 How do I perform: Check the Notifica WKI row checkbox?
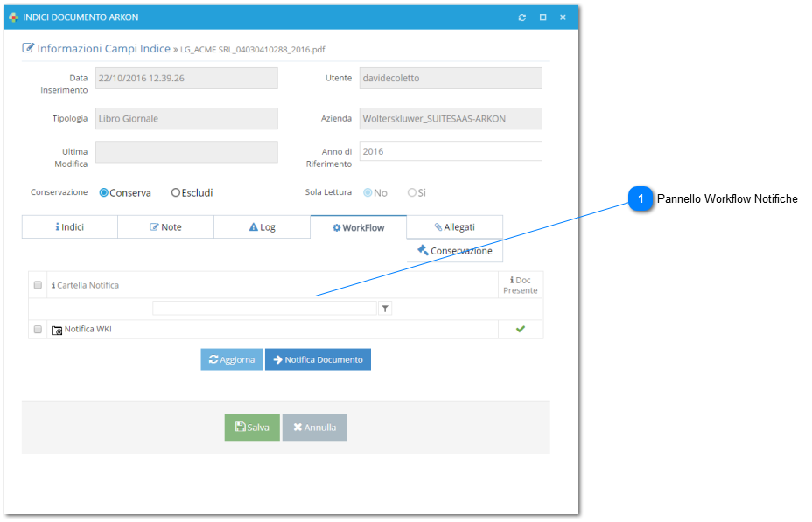[x=38, y=329]
